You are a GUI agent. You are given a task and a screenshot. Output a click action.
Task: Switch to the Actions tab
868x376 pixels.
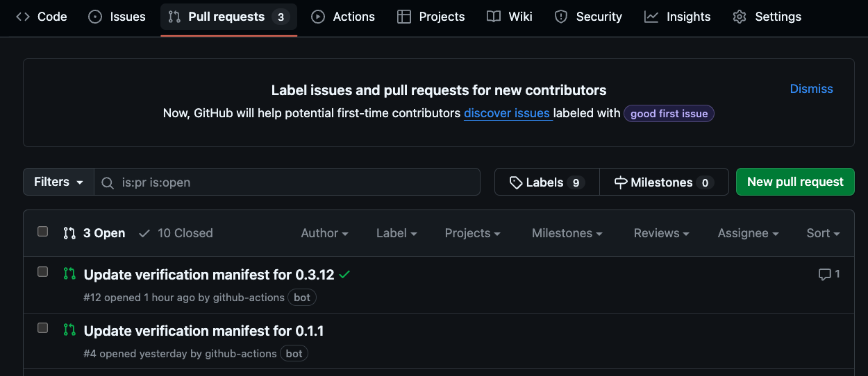coord(343,17)
